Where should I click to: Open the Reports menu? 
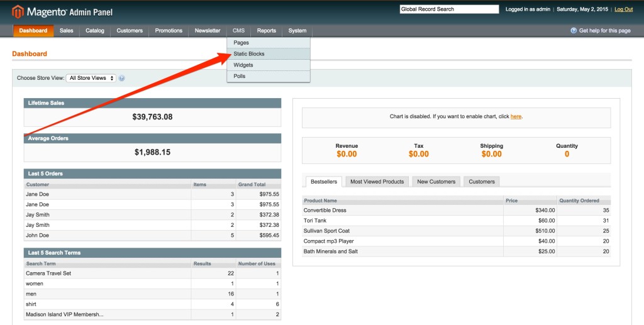(267, 31)
